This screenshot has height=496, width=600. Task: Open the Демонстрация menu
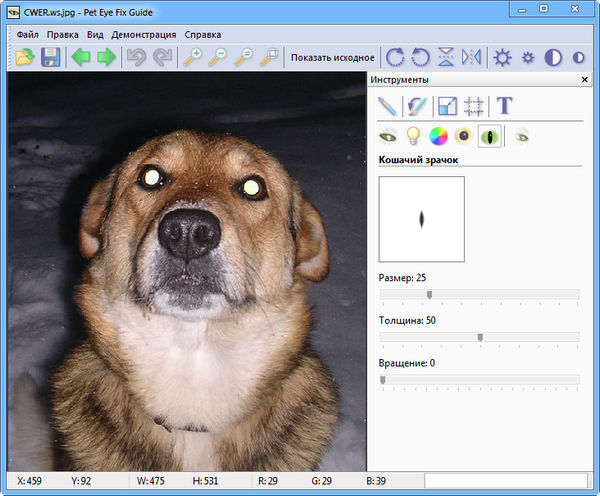143,34
